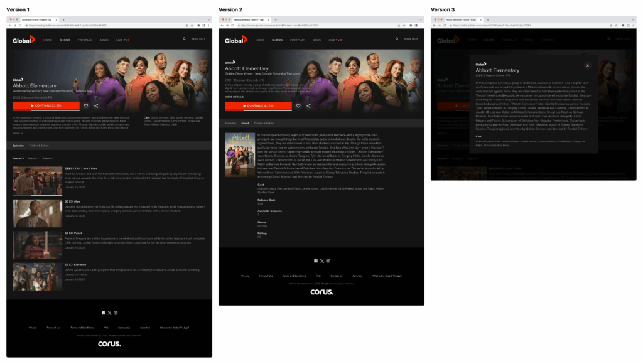Click the share icon in Version 1
The height and width of the screenshot is (364, 643).
[95, 105]
